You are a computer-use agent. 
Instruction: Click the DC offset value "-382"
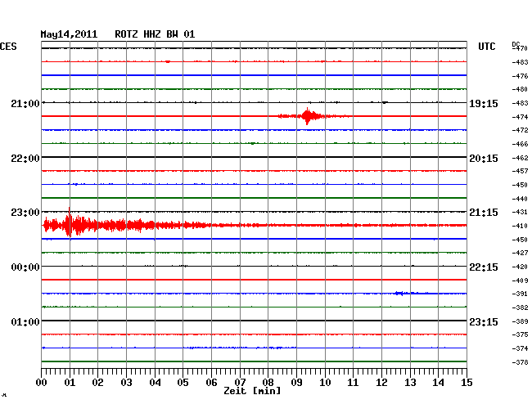tap(520, 307)
